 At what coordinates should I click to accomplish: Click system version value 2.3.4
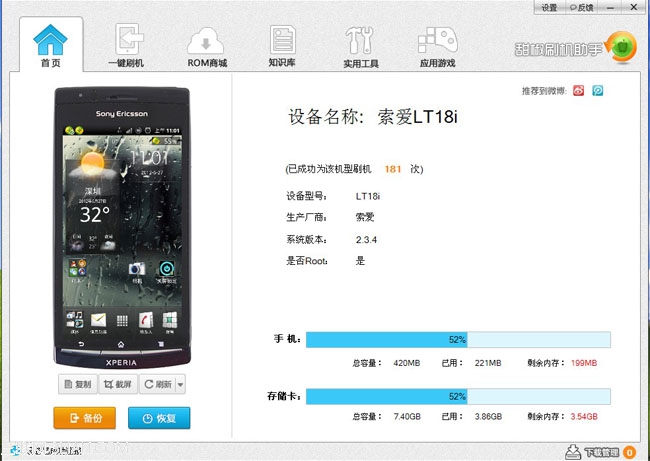(366, 240)
